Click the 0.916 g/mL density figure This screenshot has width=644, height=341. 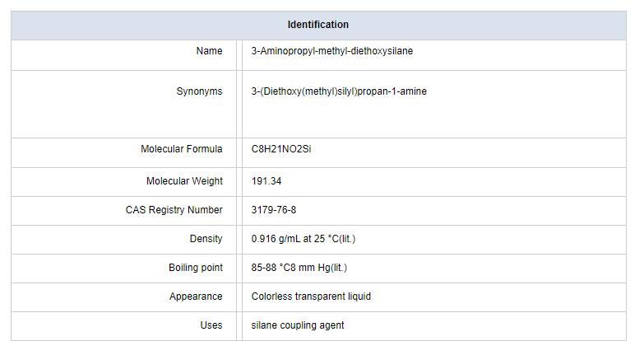click(276, 239)
